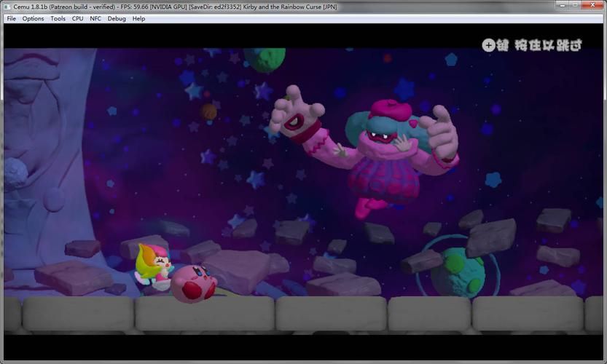Click the plus button skip prompt icon
The width and height of the screenshot is (607, 364).
488,45
